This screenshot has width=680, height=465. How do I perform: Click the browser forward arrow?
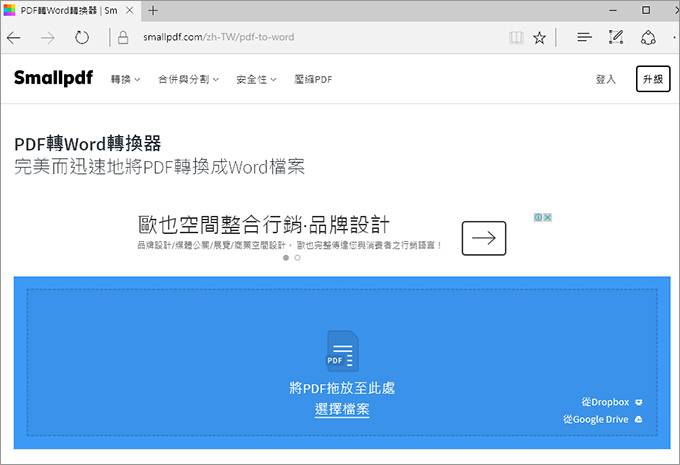point(47,38)
